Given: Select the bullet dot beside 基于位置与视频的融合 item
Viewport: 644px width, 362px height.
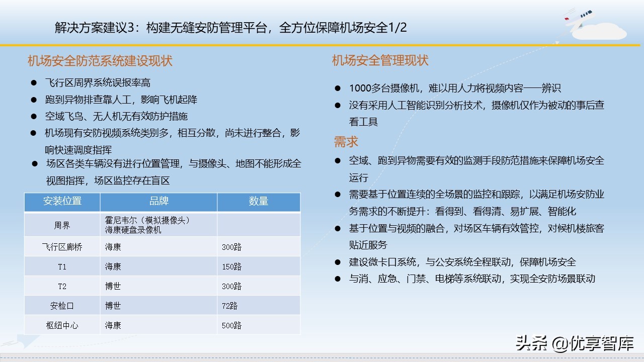Looking at the screenshot, I should coord(338,228).
